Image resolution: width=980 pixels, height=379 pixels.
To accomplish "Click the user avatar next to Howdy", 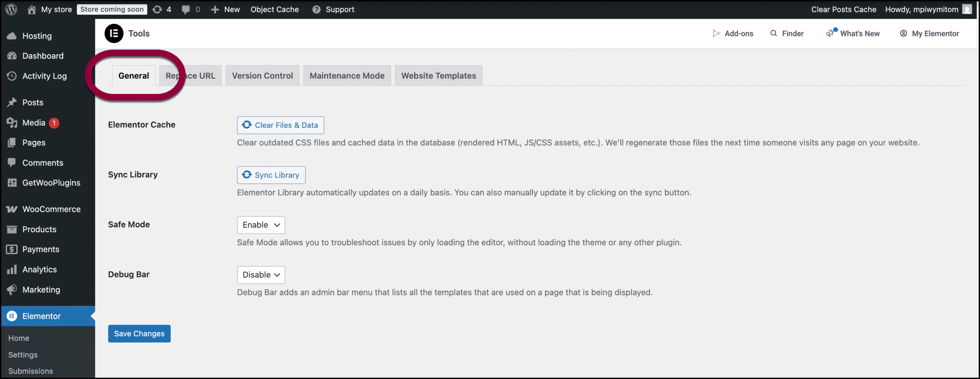I will [x=967, y=9].
